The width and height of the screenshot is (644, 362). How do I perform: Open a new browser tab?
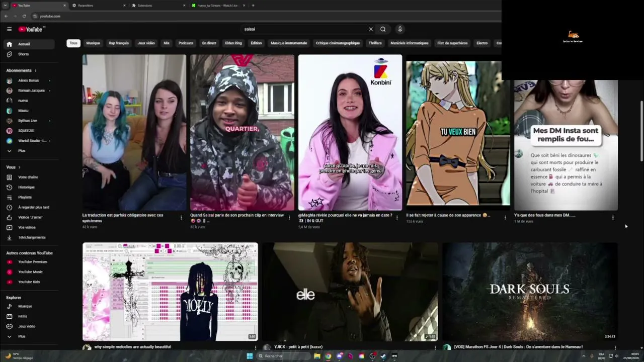(x=253, y=6)
